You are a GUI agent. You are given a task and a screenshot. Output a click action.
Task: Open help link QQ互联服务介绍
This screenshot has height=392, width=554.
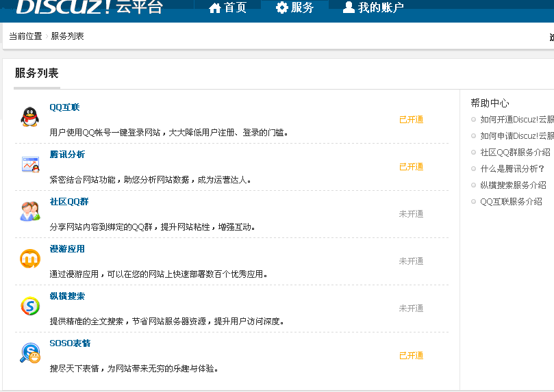(511, 202)
